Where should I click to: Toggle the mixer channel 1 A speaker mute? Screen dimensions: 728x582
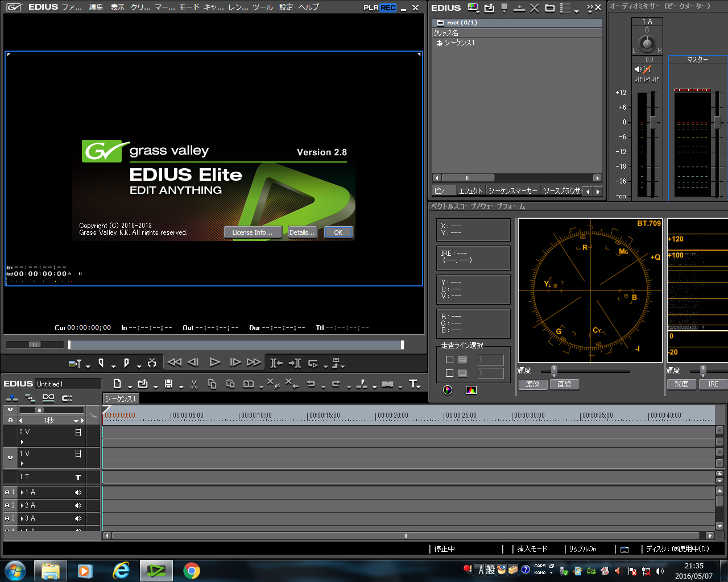coord(638,69)
